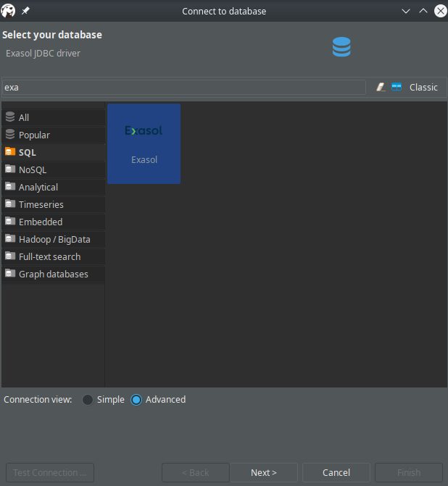The width and height of the screenshot is (448, 486).
Task: Select the Hadoop / BigData category
Action: 54,239
